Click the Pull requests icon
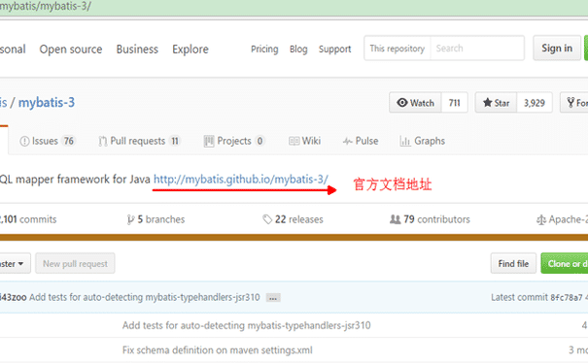 coord(102,141)
